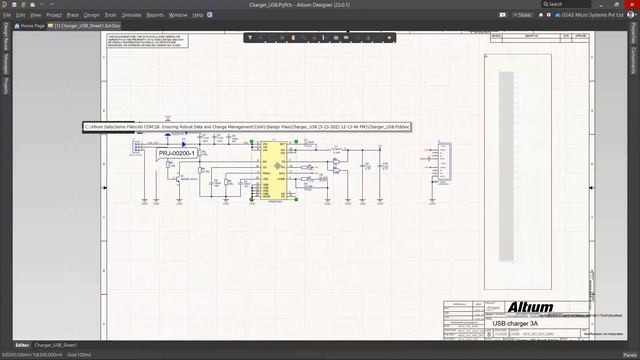Select the yellow Place Part tool
The image size is (640, 360).
tap(293, 38)
